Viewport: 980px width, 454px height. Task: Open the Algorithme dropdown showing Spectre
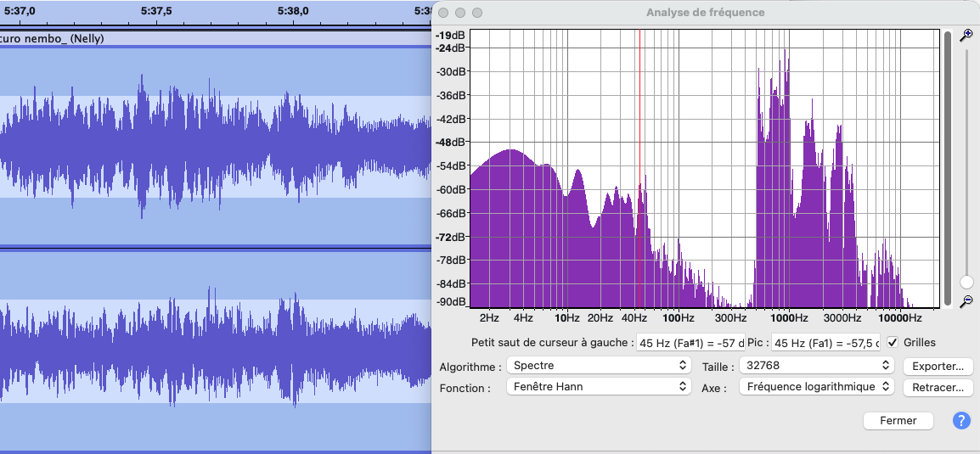pos(600,366)
